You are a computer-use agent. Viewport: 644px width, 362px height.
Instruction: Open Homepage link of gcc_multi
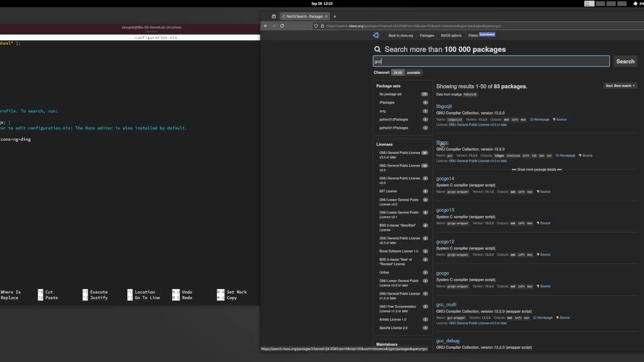[x=543, y=318]
